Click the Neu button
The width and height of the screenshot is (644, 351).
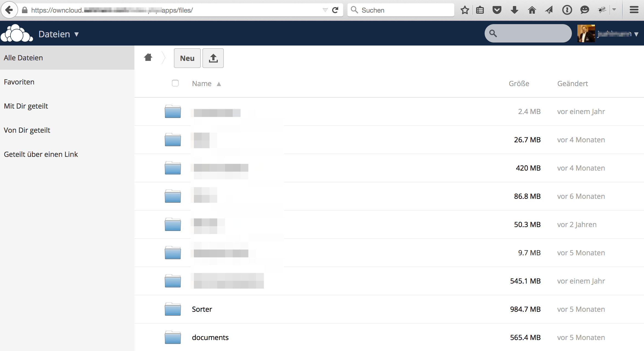tap(187, 58)
